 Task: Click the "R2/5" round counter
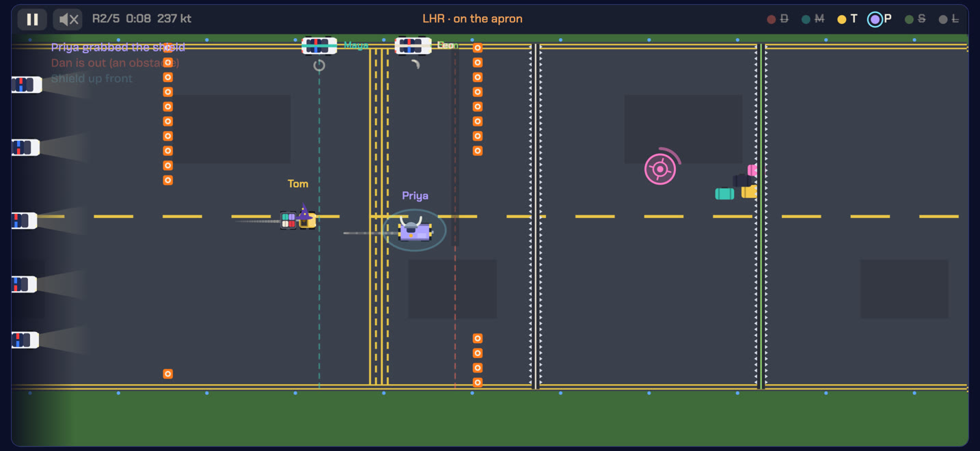(106, 19)
